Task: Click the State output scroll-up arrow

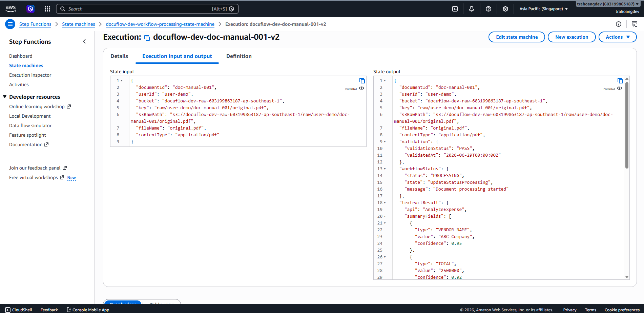Action: click(627, 79)
